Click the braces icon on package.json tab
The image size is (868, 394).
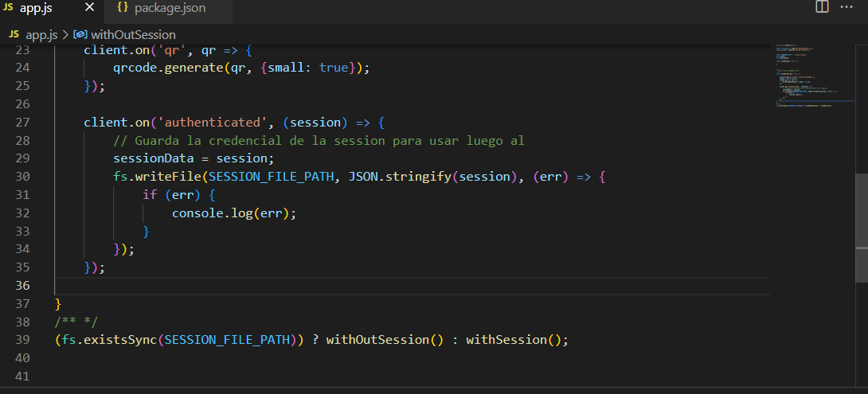click(123, 8)
